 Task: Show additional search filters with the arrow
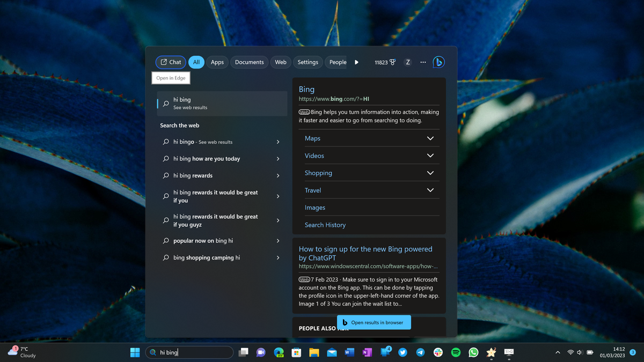tap(356, 62)
